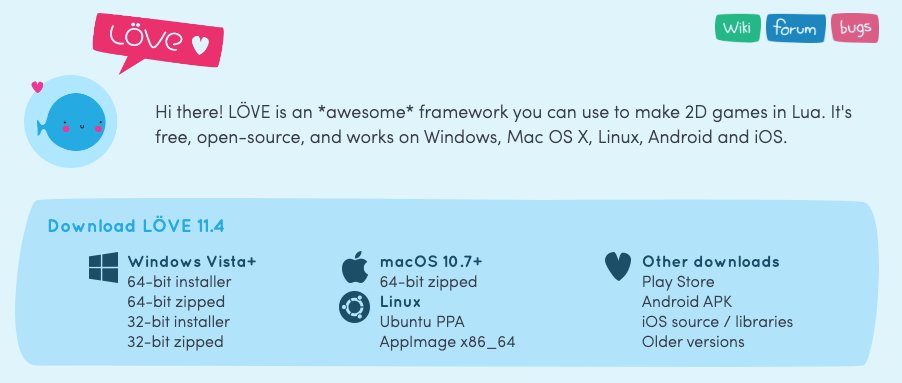The image size is (902, 383).
Task: Click the blue whale mascot icon
Action: [71, 121]
